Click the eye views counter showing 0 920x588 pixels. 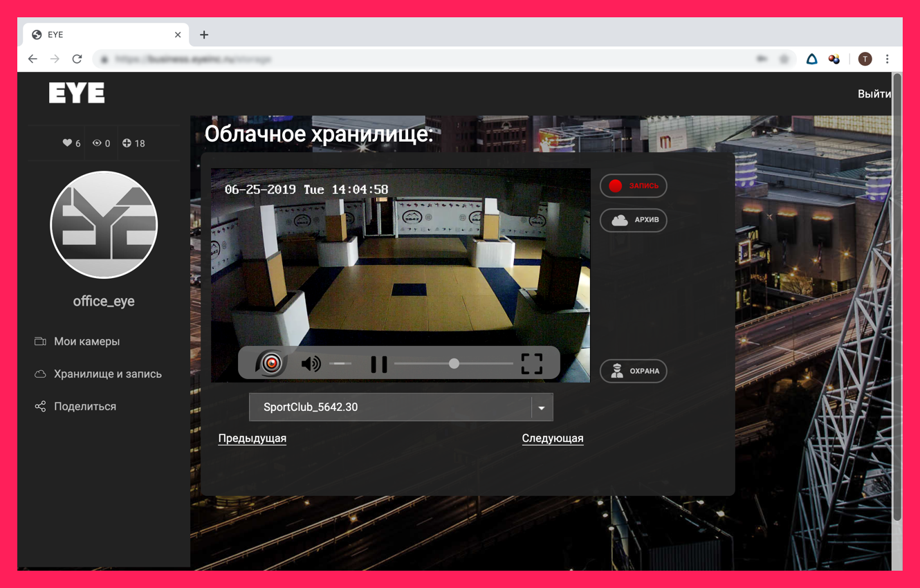(101, 143)
